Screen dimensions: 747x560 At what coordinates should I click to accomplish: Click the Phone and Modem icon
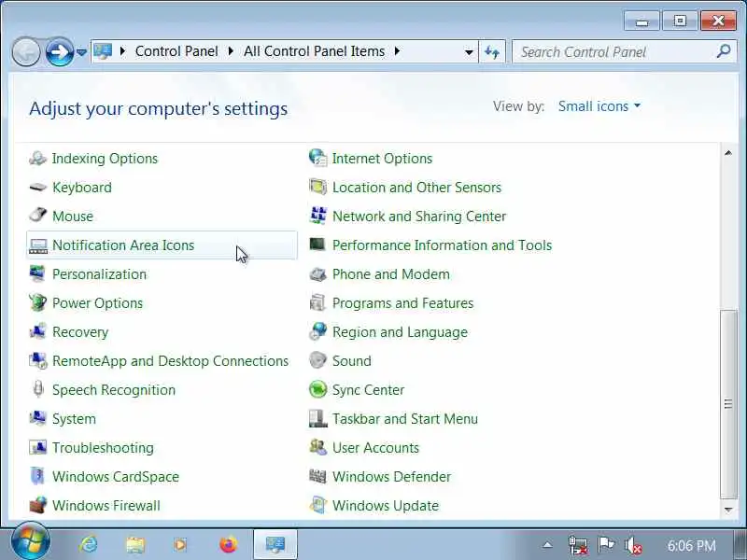pos(317,273)
